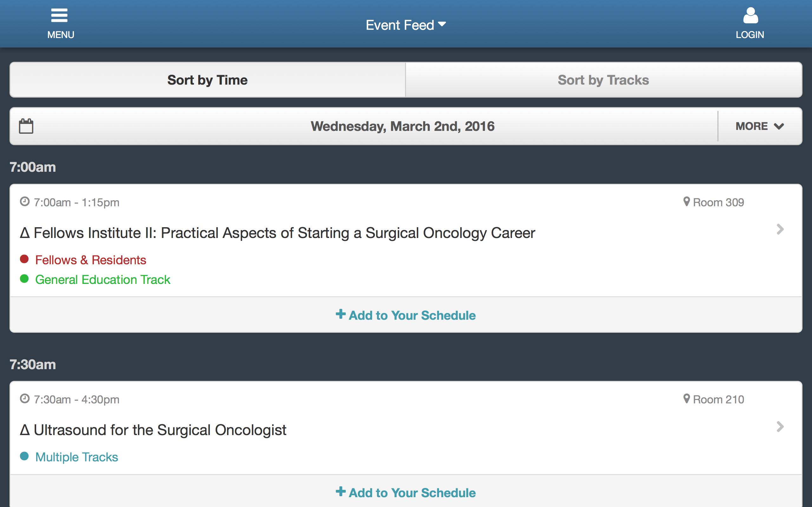This screenshot has height=507, width=812.
Task: Switch sorting to Sort by Time
Action: (208, 80)
